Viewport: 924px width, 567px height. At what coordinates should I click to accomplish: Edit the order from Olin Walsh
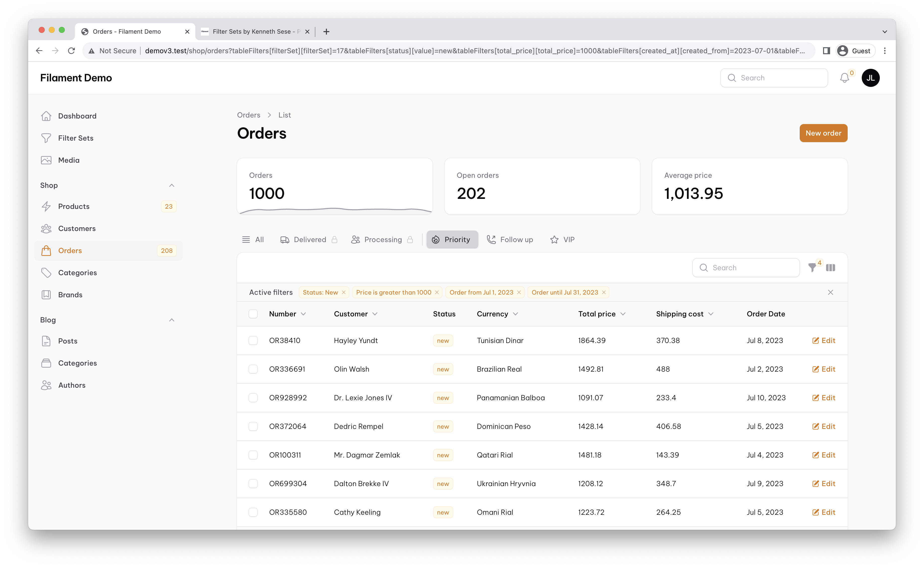(824, 369)
